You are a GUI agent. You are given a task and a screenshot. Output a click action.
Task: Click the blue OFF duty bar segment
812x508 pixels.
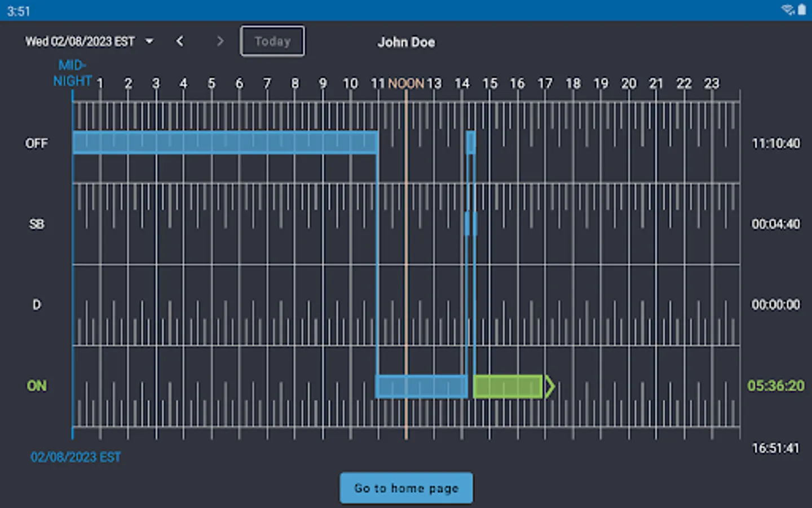(x=226, y=143)
